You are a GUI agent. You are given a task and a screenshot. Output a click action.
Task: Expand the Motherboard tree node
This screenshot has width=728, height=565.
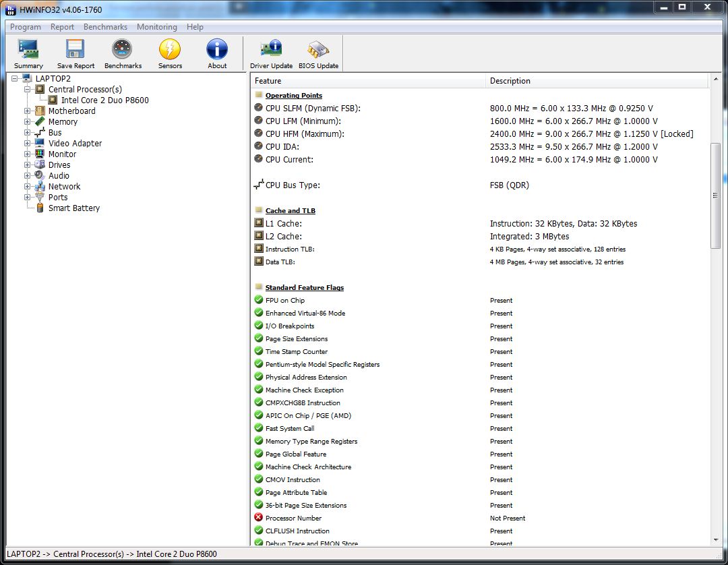tap(28, 111)
